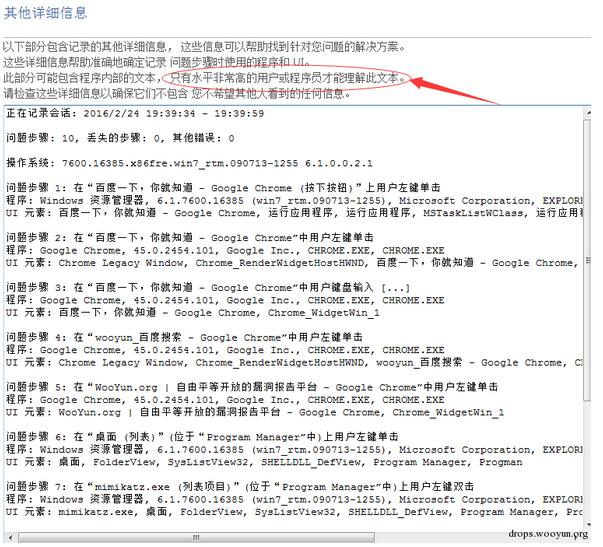The image size is (603, 547).
Task: Click the UI 元素 line starting mimikatz.exe, 桌面
Action: 294,512
